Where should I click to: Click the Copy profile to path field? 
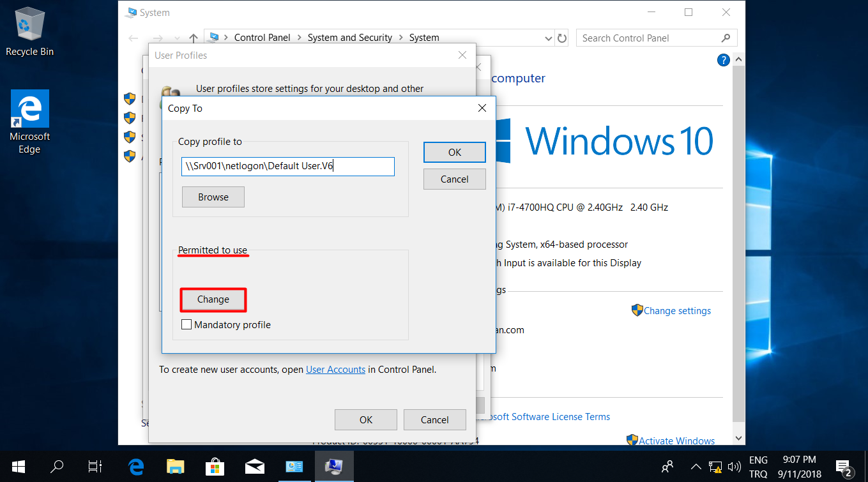point(288,167)
